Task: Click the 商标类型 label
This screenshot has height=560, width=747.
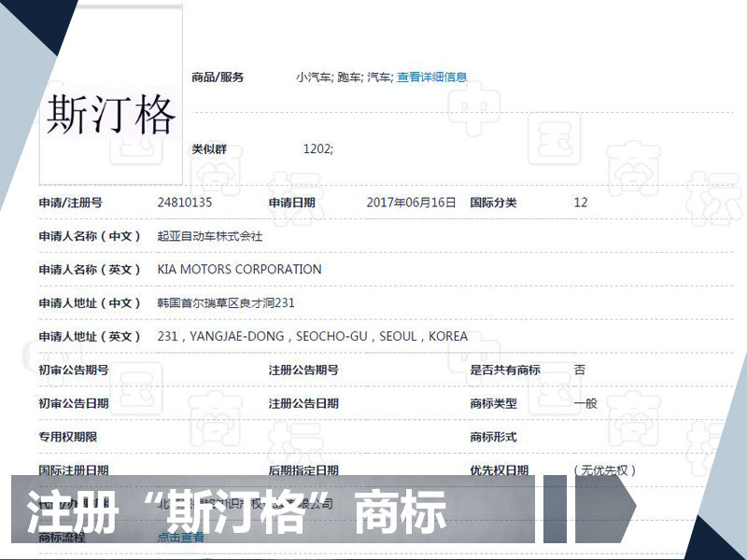Action: click(x=493, y=403)
